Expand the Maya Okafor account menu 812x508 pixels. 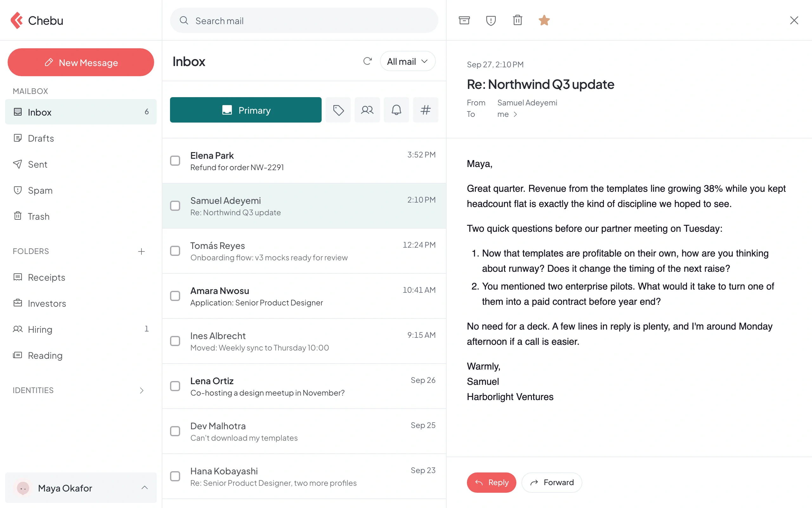point(81,488)
